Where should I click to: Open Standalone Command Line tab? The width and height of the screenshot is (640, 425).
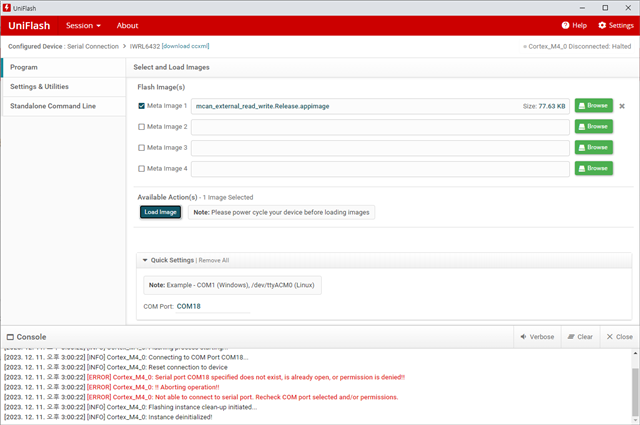pos(64,106)
